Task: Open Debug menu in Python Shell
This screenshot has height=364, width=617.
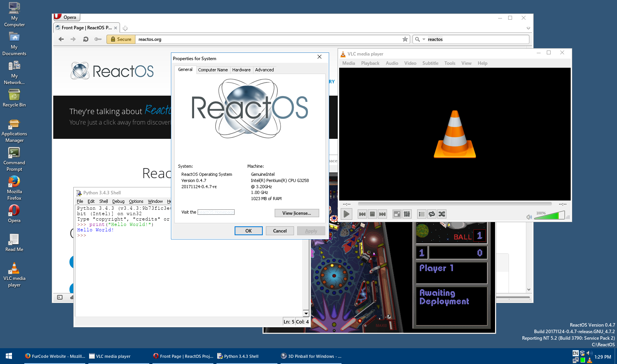Action: pos(118,201)
